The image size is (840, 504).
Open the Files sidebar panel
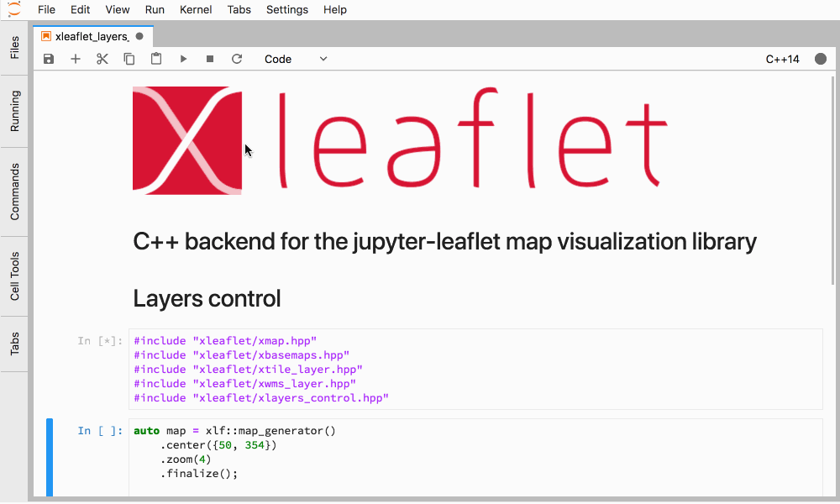(14, 47)
